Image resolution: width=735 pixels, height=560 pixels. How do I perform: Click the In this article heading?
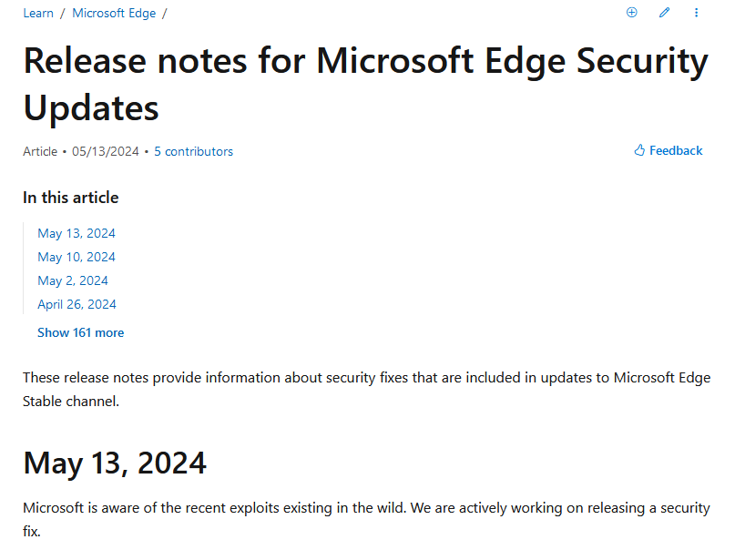pos(71,198)
